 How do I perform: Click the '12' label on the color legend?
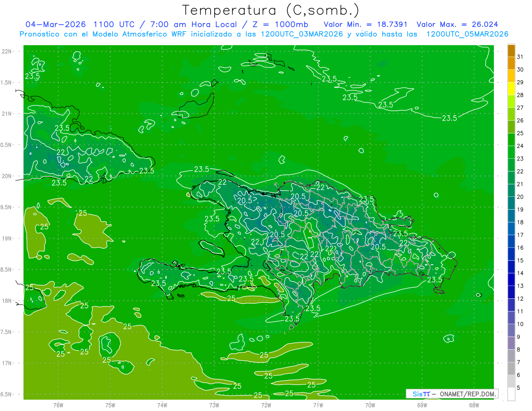coord(520,299)
